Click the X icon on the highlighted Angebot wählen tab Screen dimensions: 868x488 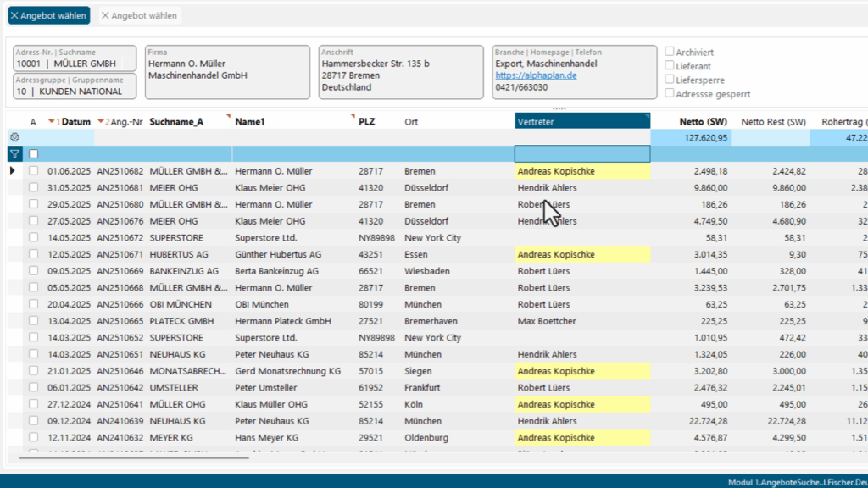click(x=14, y=16)
